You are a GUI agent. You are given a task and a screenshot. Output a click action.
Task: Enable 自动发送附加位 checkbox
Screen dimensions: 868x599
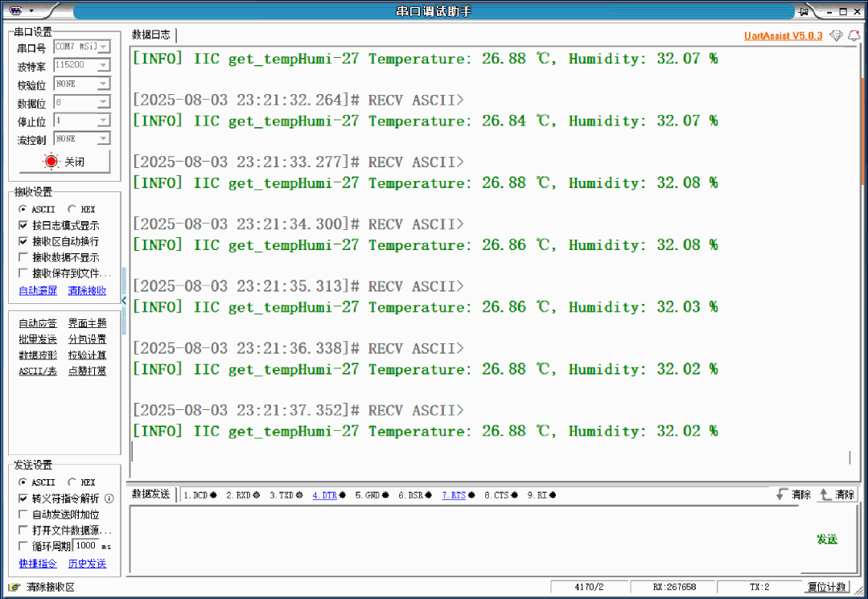(x=23, y=515)
